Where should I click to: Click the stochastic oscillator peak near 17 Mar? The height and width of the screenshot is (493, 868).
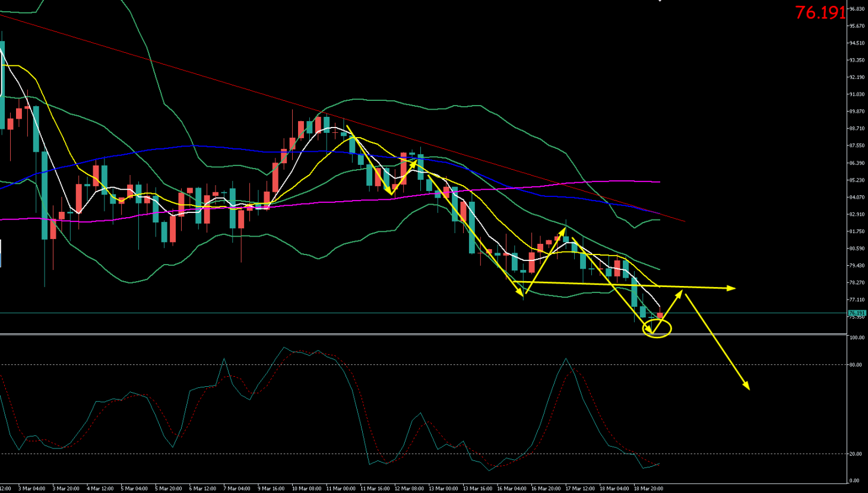coord(566,359)
